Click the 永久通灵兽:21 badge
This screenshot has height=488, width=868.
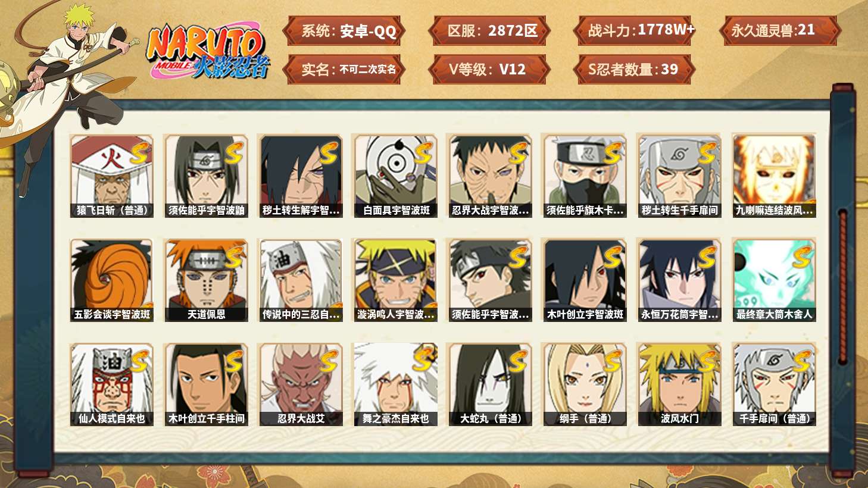click(780, 31)
